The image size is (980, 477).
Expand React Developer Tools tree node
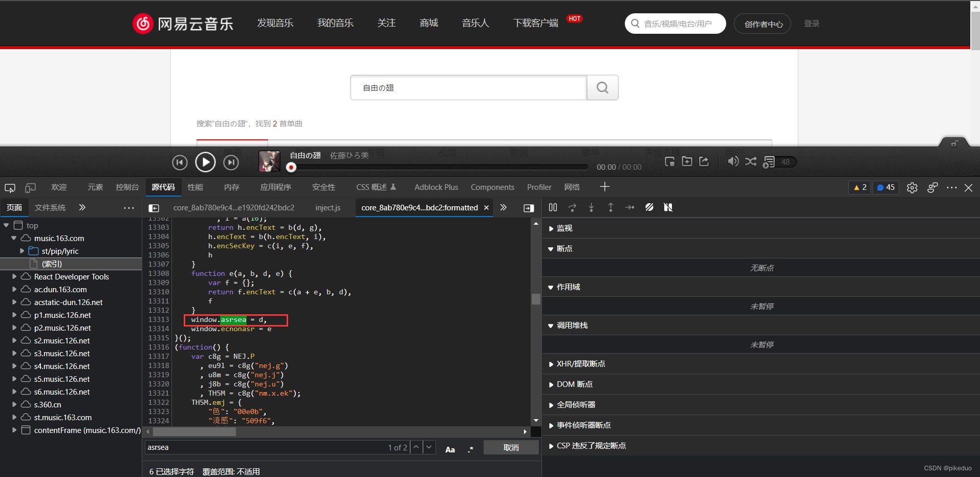click(x=14, y=276)
